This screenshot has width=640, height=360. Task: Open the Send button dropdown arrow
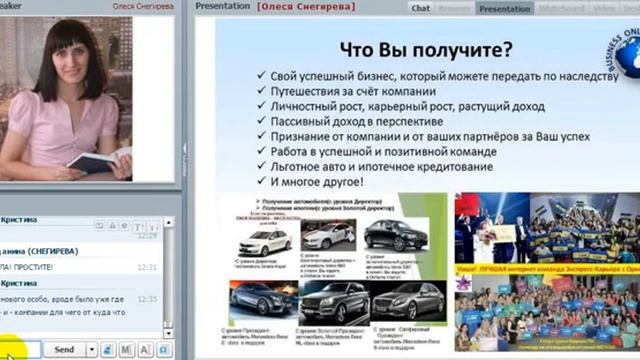pos(92,350)
